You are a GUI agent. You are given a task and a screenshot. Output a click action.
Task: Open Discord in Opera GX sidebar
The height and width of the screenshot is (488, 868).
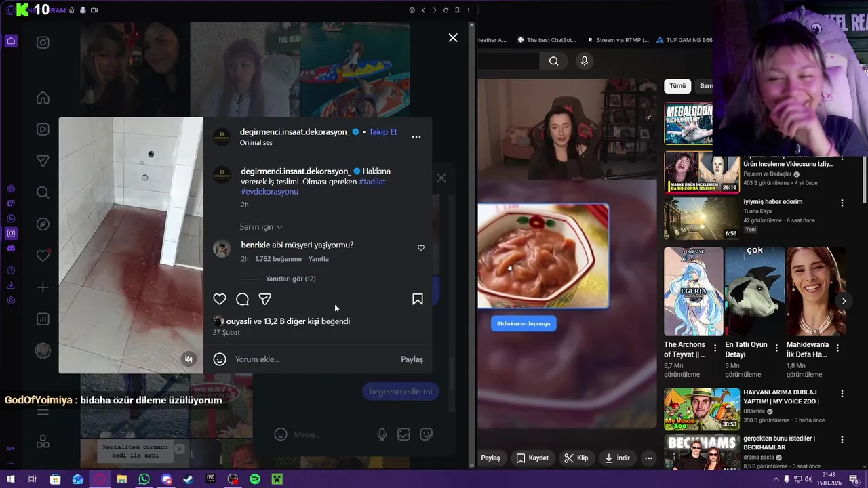(11, 249)
